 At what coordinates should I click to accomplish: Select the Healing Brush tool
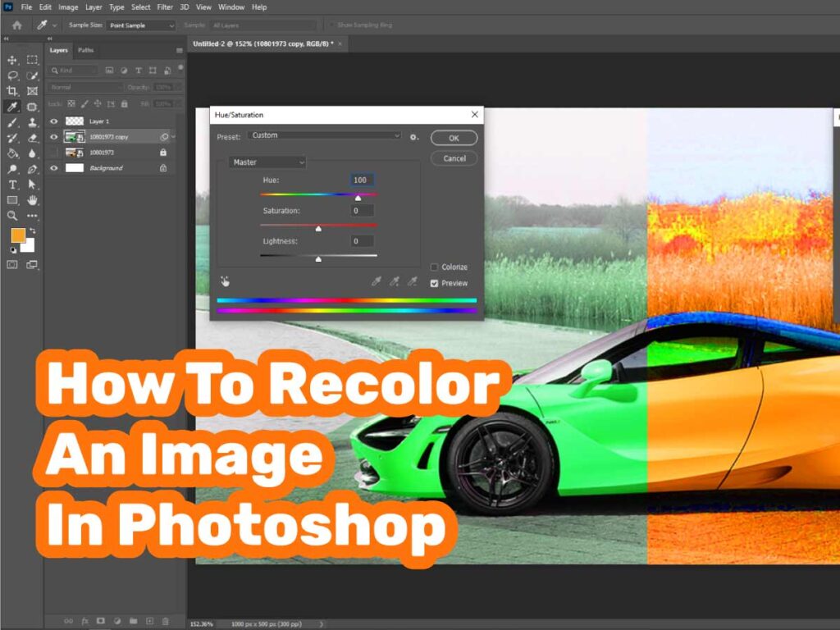click(x=32, y=106)
